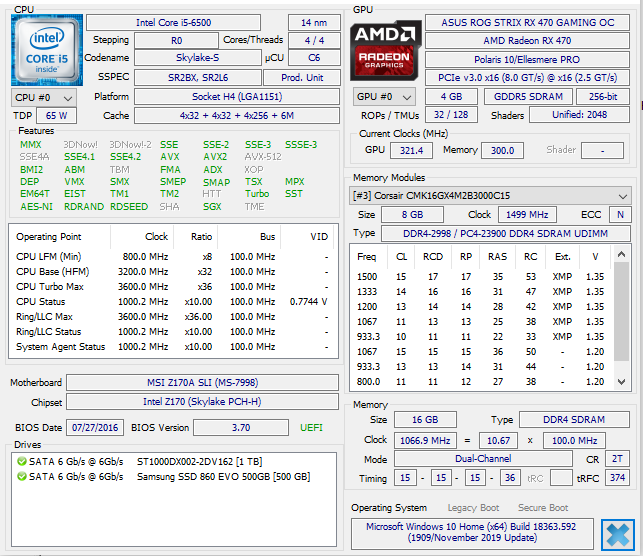Click the memory timings scrollbar down arrow

point(621,382)
